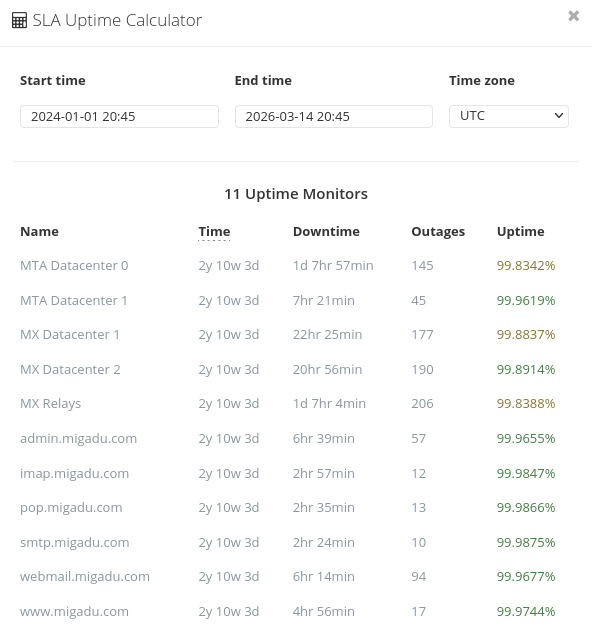Open MTA Datacenter 1 monitor link
The image size is (592, 636).
74,301
